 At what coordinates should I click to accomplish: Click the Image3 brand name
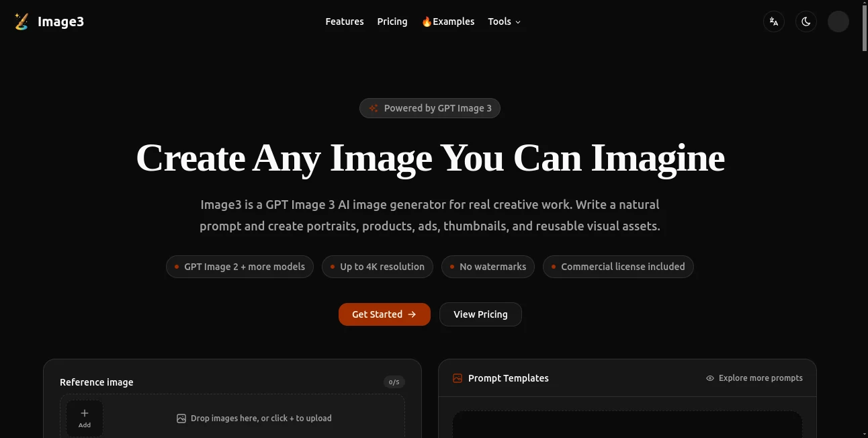tap(60, 21)
